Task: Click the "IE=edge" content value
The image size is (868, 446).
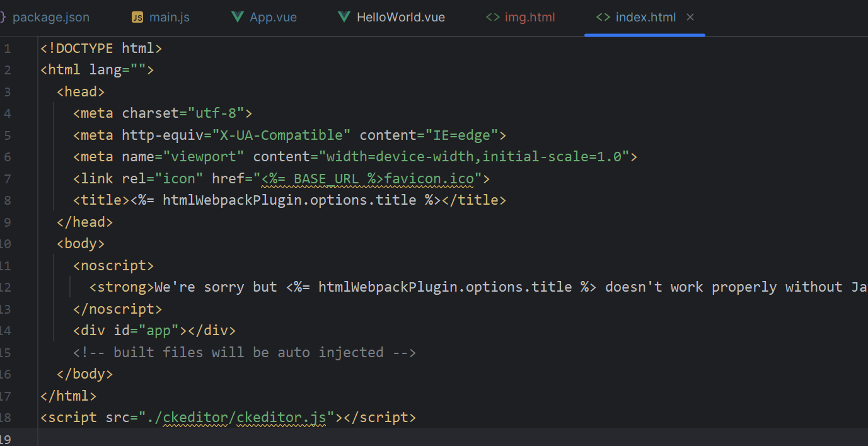Action: [x=463, y=135]
